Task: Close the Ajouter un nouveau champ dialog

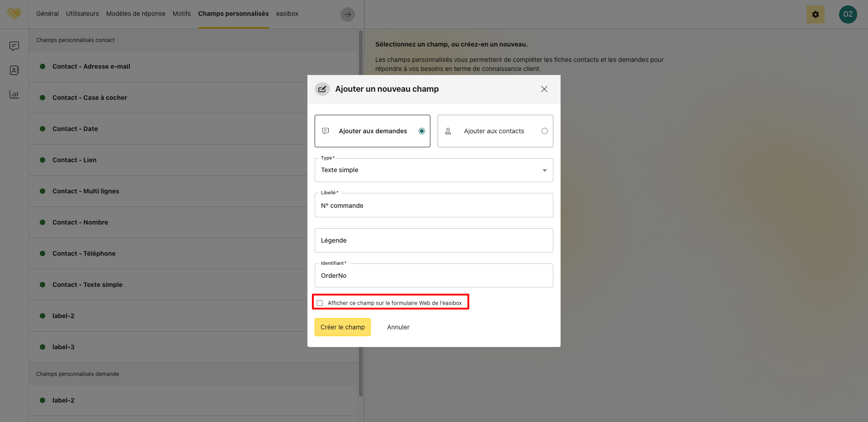Action: (544, 89)
